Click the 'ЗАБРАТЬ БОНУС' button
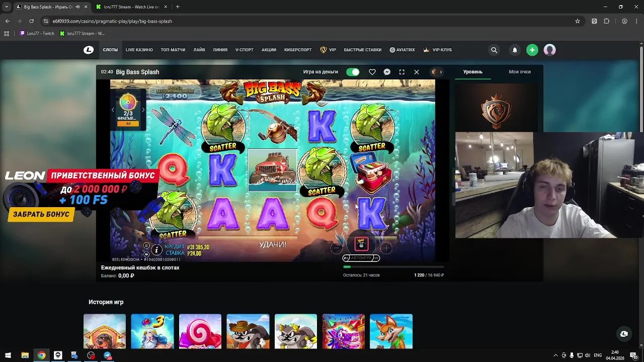Screen dimensions: 644x362 [41, 214]
